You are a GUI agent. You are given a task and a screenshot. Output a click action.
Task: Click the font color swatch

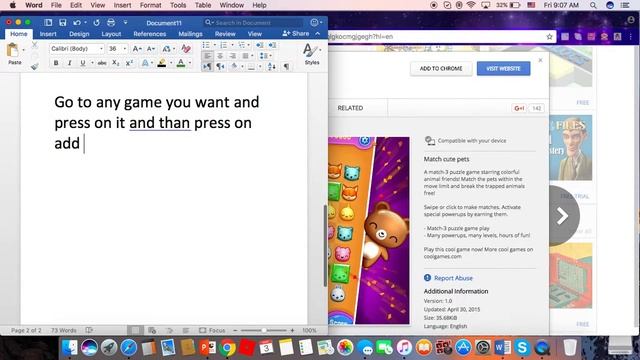point(181,63)
